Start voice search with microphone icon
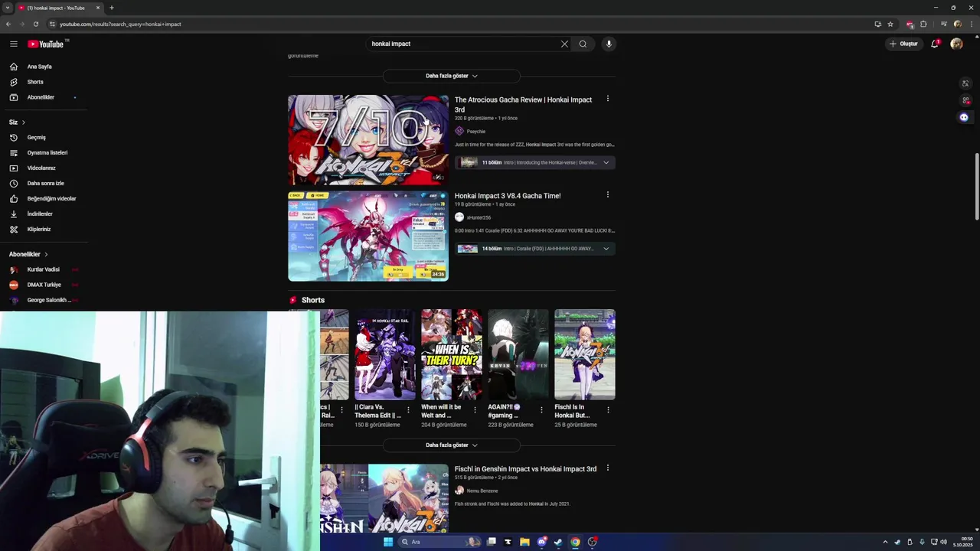 coord(609,44)
